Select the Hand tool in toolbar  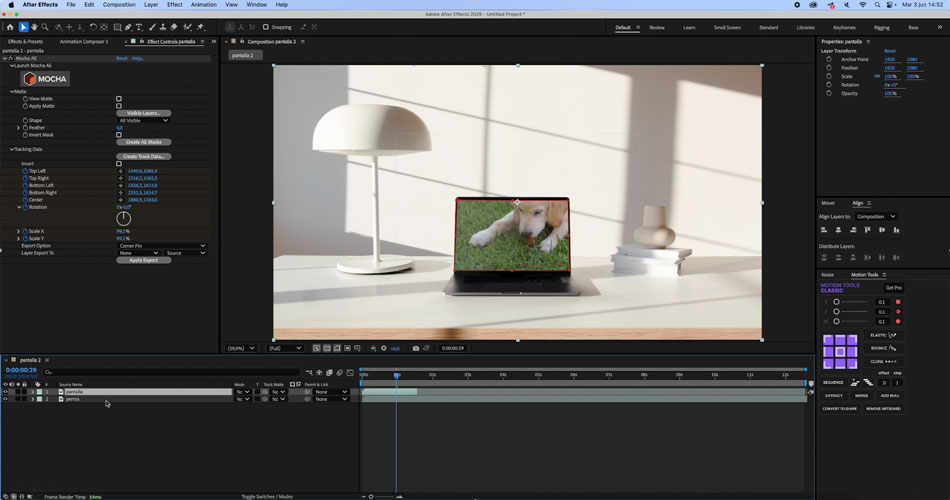point(34,27)
